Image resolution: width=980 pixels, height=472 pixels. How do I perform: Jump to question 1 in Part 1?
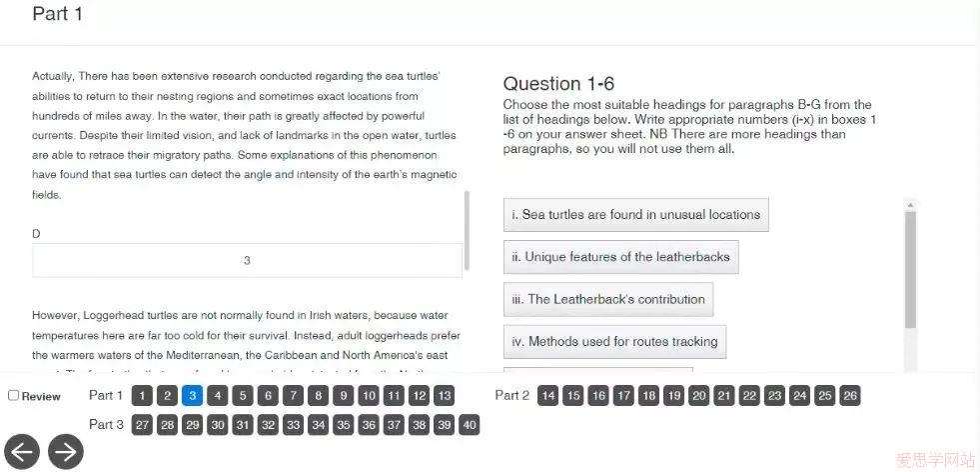pyautogui.click(x=142, y=396)
